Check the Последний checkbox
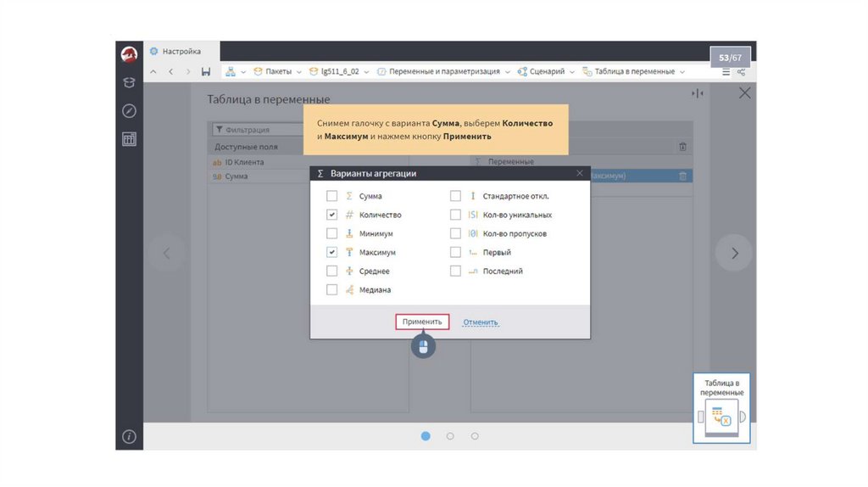This screenshot has height=487, width=868. point(455,271)
